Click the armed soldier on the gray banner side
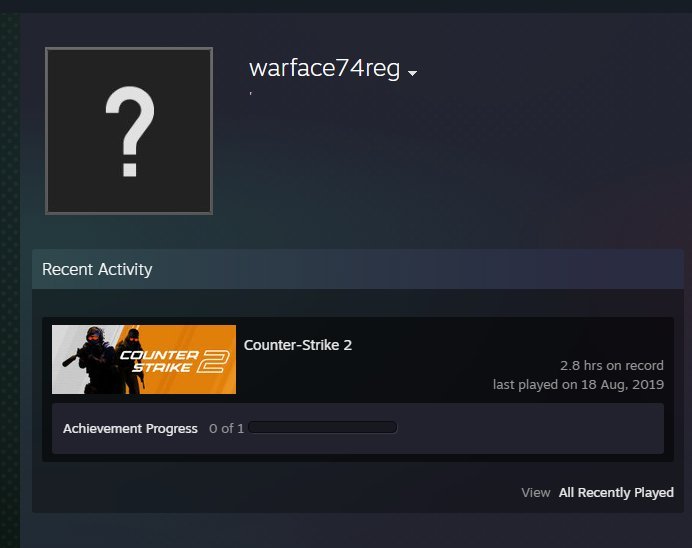 90,360
